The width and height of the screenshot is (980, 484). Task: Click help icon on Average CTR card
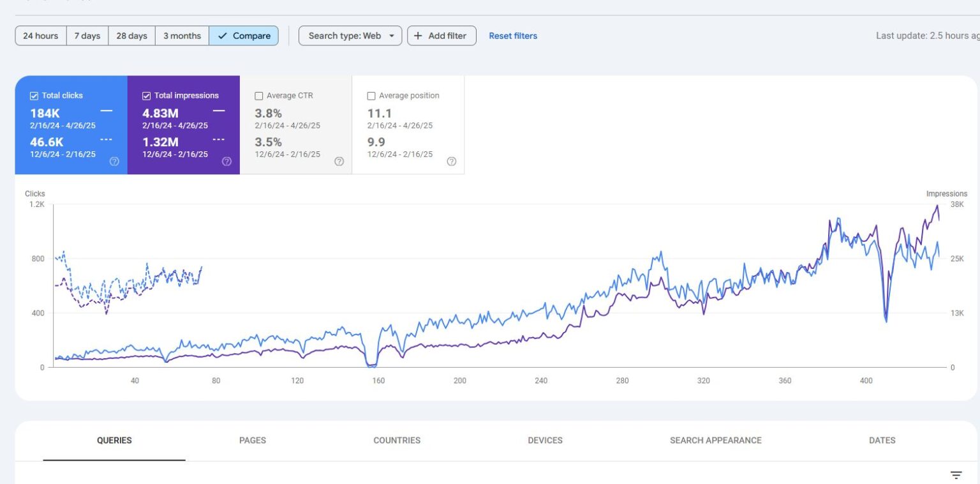(339, 162)
